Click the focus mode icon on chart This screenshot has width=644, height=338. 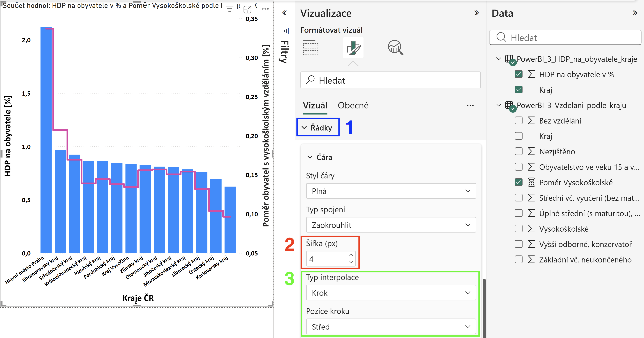click(247, 10)
